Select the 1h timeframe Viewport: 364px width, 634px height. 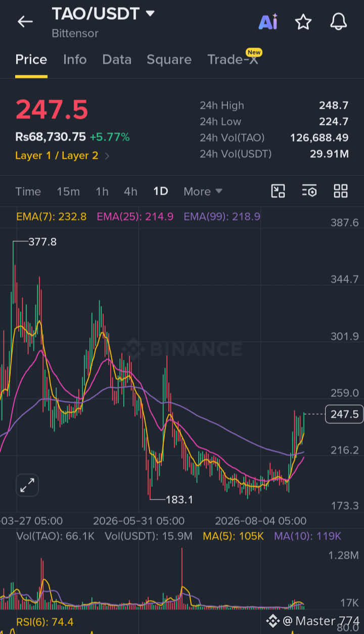point(102,192)
